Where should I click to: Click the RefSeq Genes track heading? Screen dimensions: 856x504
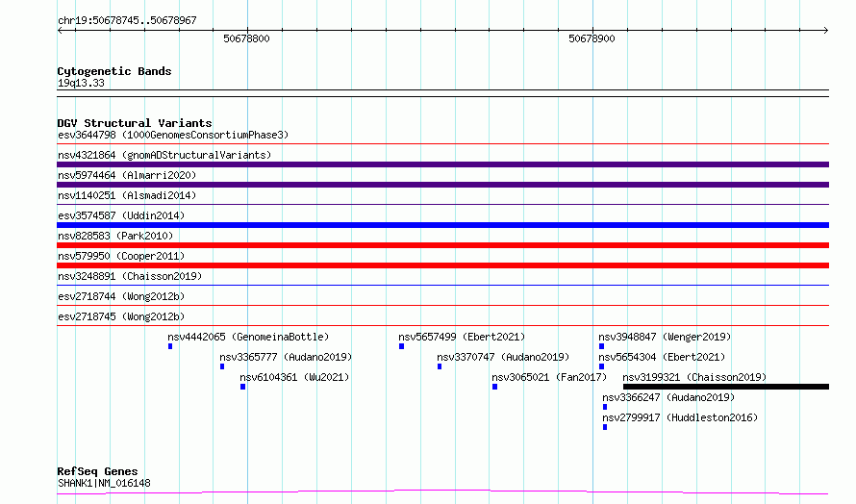tap(98, 471)
